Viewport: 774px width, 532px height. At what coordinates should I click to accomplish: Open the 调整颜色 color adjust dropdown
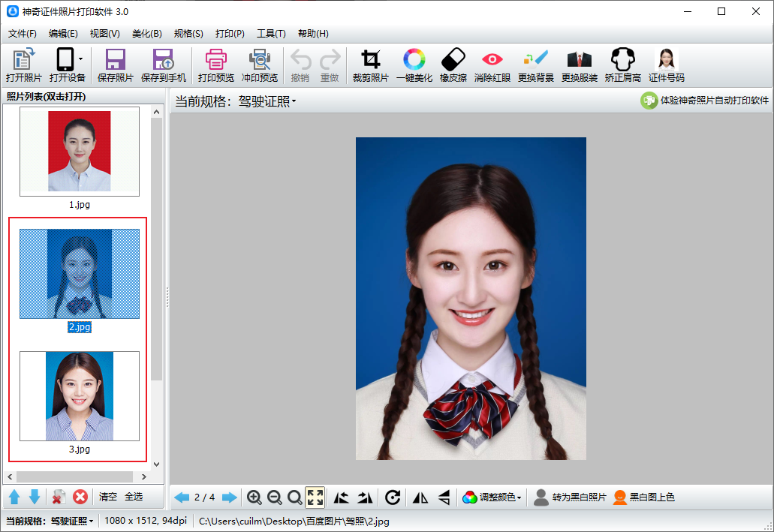point(492,497)
